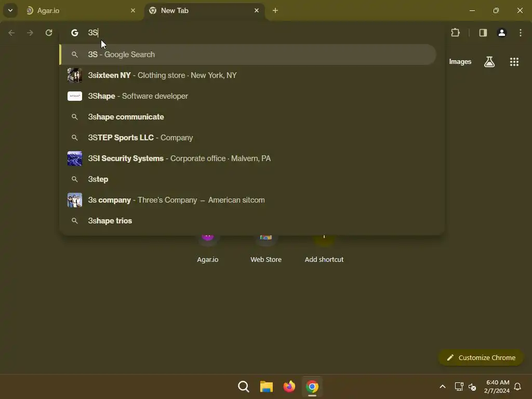532x399 pixels.
Task: Click the Three's Company thumbnail image
Action: (75, 200)
